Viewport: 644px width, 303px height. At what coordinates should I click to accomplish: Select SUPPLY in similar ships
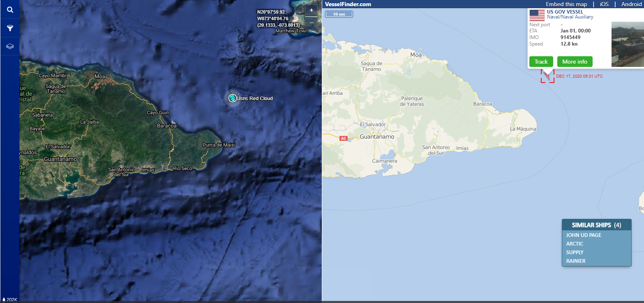(x=575, y=252)
